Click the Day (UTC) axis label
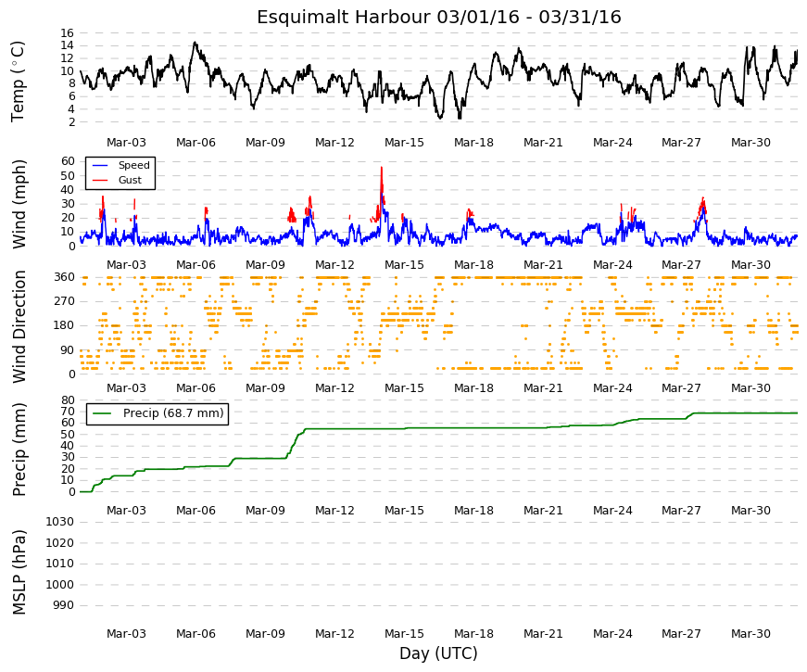The height and width of the screenshot is (672, 807). (438, 653)
